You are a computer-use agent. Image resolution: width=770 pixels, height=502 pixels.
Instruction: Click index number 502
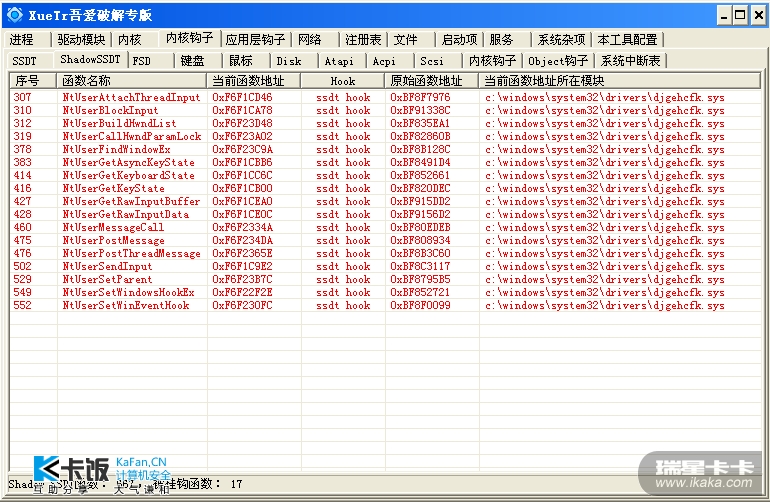click(x=23, y=266)
